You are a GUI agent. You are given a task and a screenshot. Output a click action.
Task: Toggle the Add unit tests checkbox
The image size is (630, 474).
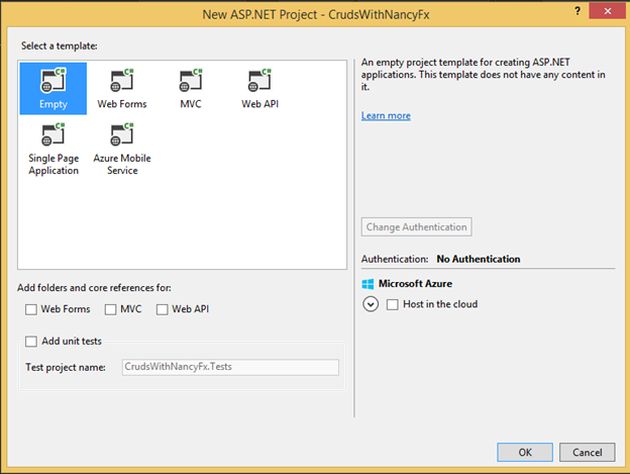click(x=31, y=341)
